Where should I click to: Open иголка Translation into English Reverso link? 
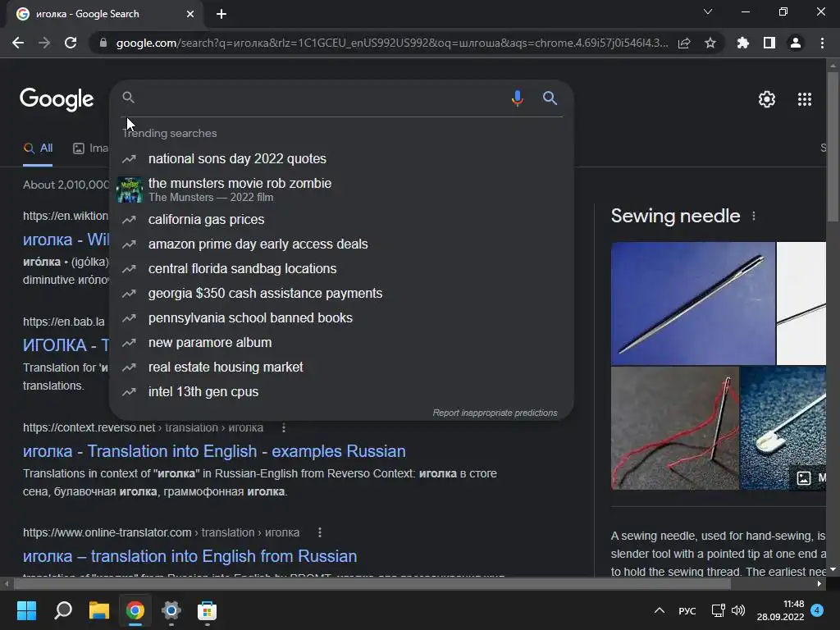click(214, 451)
